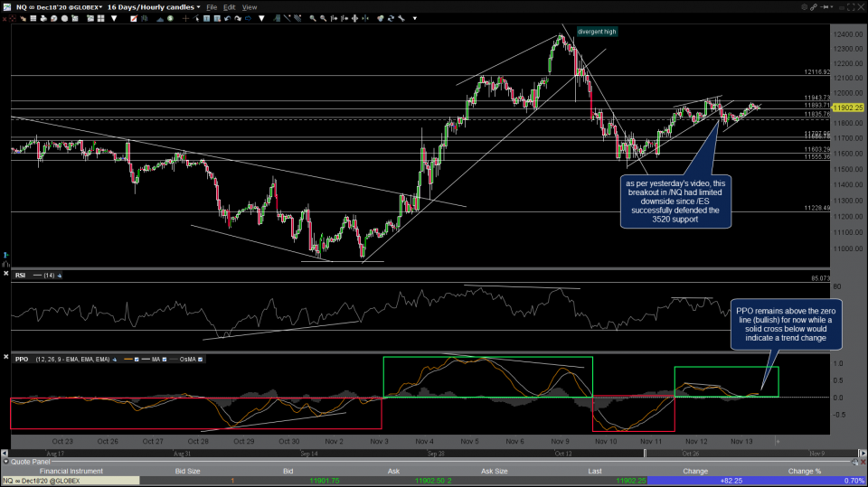The width and height of the screenshot is (868, 487).
Task: Open the pin dropdown arrow in title bar
Action: coord(832,6)
